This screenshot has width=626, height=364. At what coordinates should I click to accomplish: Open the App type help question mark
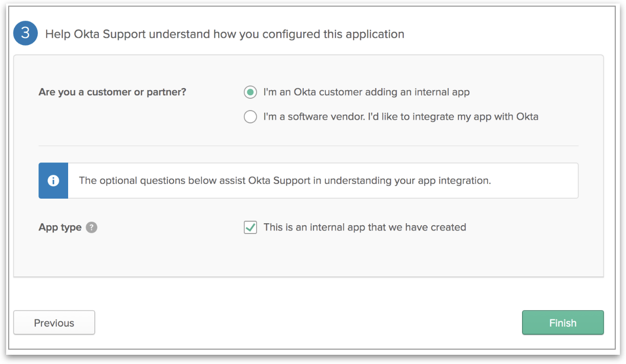click(x=91, y=227)
